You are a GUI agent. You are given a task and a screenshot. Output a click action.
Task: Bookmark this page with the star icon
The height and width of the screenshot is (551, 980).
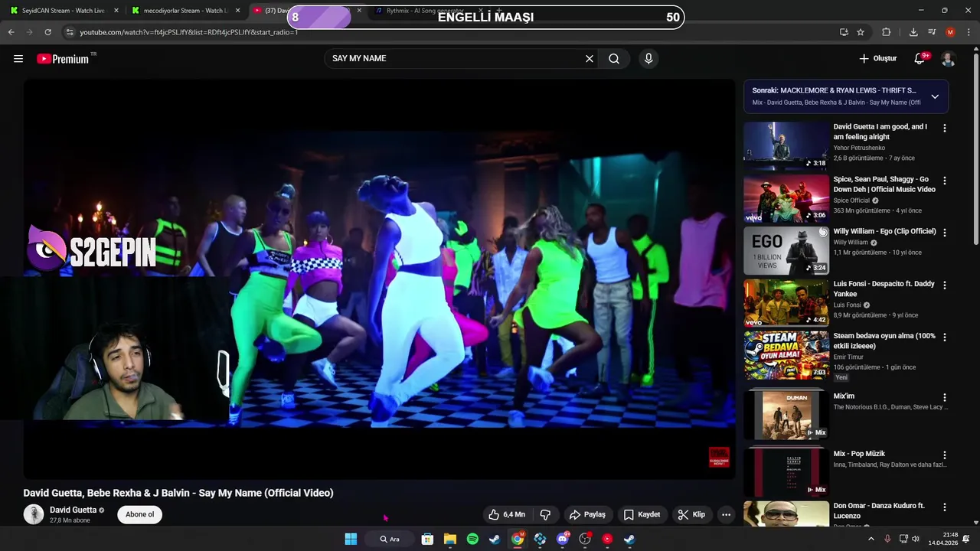coord(861,32)
